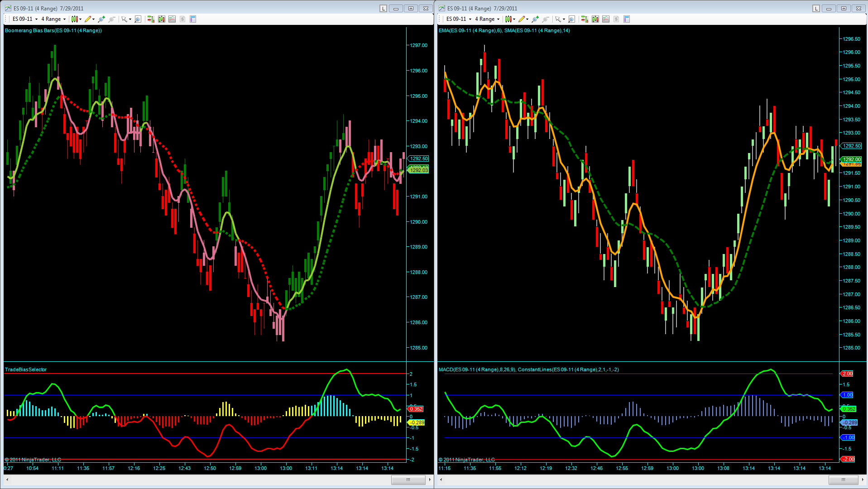Open Data Series dialog in right chart
The image size is (868, 489).
[595, 19]
